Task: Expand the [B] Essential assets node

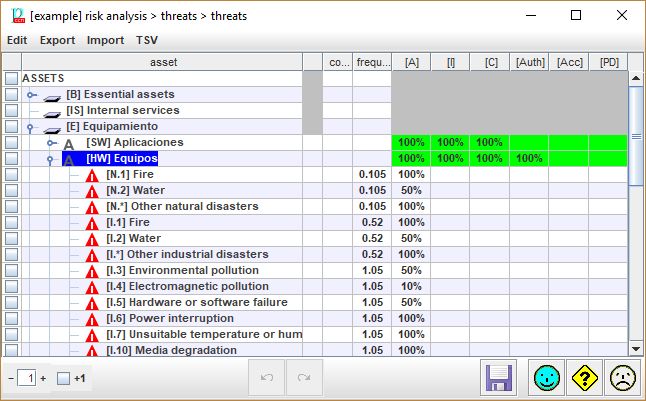Action: pos(32,94)
